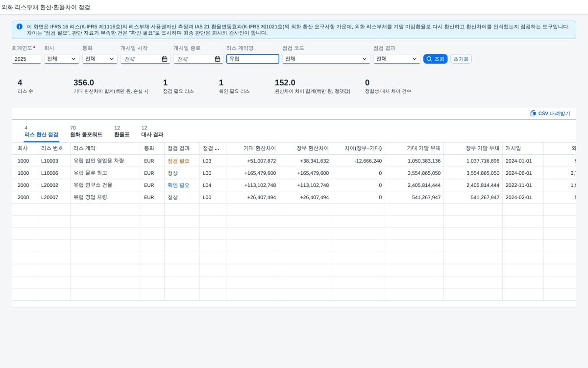This screenshot has width=588, height=368.
Task: Select lease number L10006
Action: (50, 173)
